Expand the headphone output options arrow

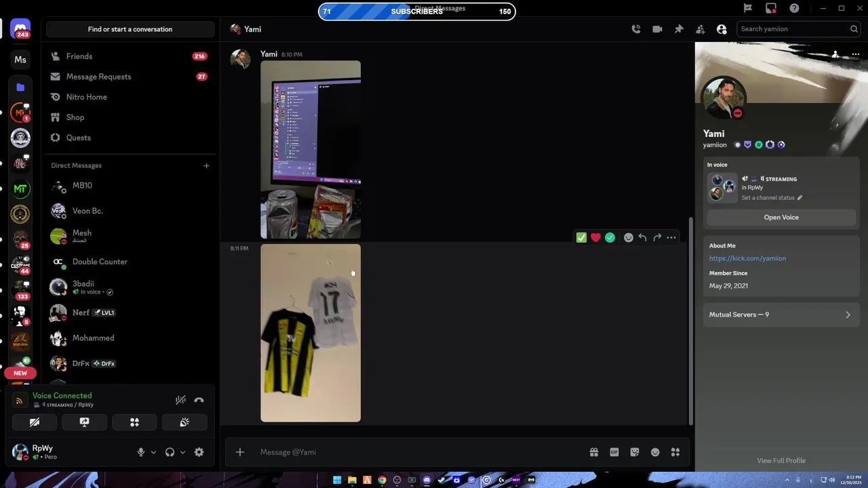(x=182, y=452)
